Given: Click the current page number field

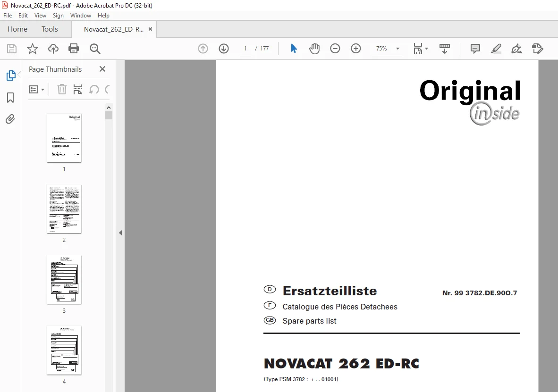Looking at the screenshot, I should point(245,49).
